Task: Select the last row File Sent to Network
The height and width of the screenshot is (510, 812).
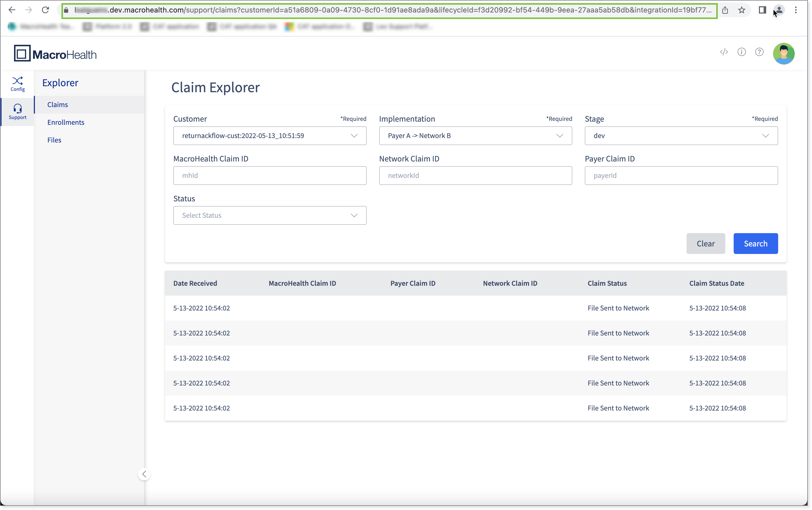Action: coord(618,408)
